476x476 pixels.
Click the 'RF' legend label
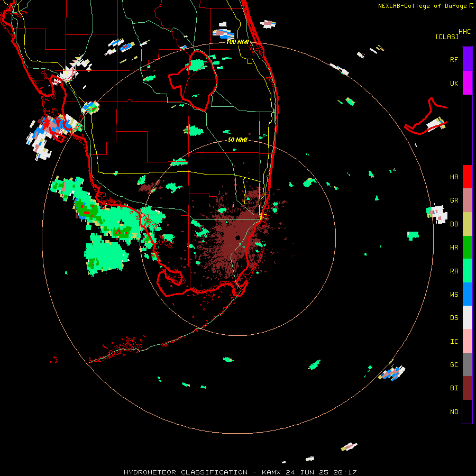(454, 59)
